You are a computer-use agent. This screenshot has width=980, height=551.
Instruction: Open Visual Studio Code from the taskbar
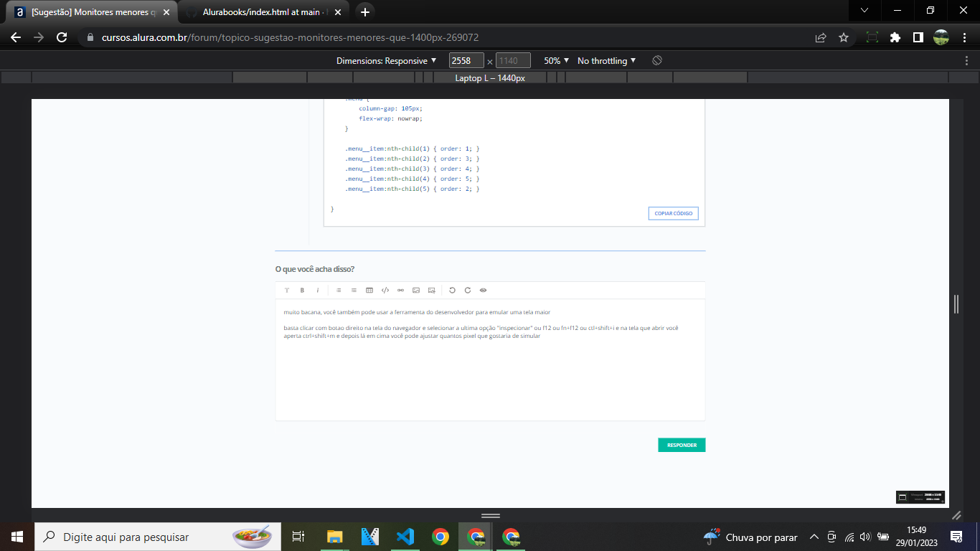[x=405, y=537]
